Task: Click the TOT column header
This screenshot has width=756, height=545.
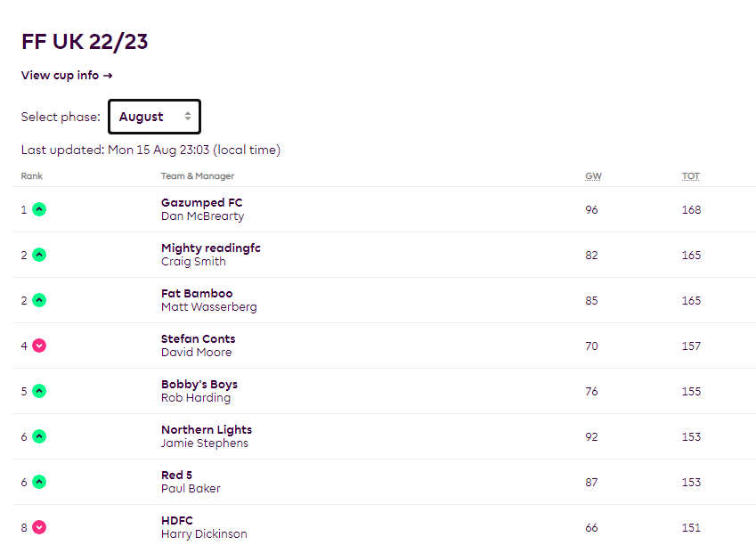Action: point(691,176)
